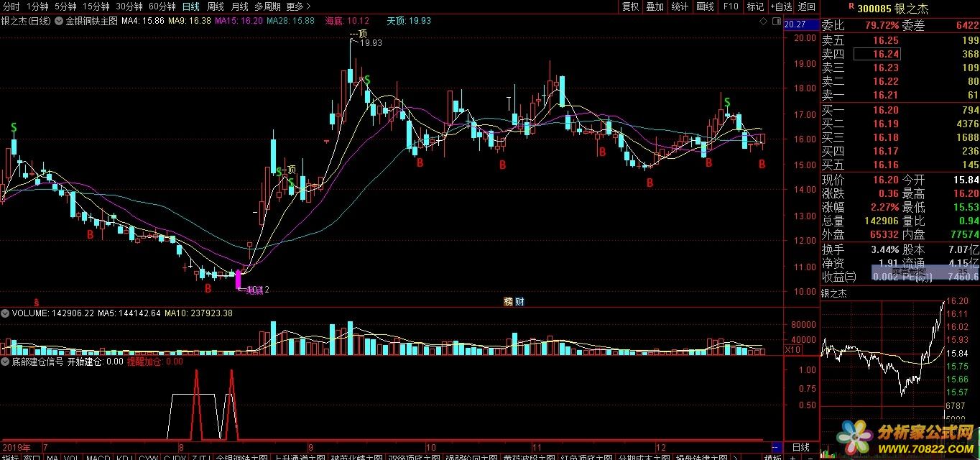The image size is (980, 460).
Task: Click the R margin-trading icon beside 300085
Action: (x=851, y=6)
